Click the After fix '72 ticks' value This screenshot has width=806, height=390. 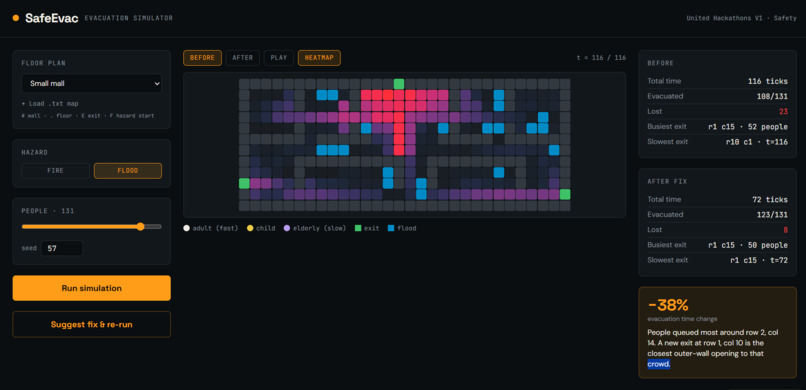coord(770,199)
